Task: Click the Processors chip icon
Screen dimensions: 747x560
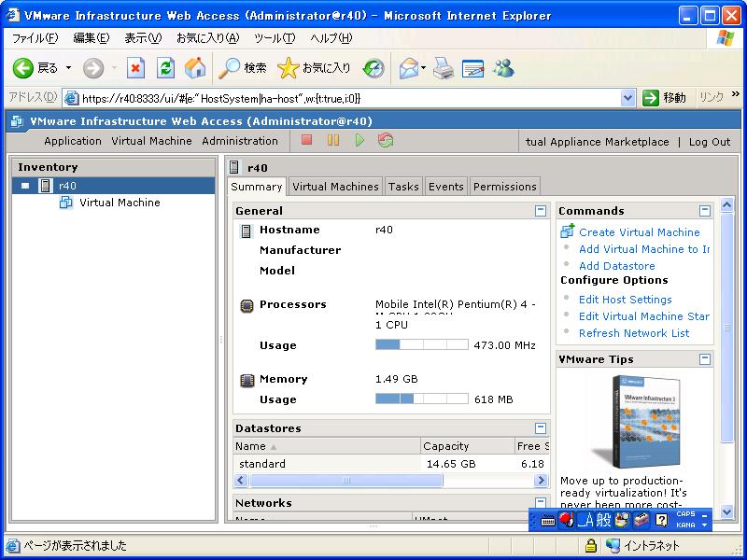Action: 247,305
